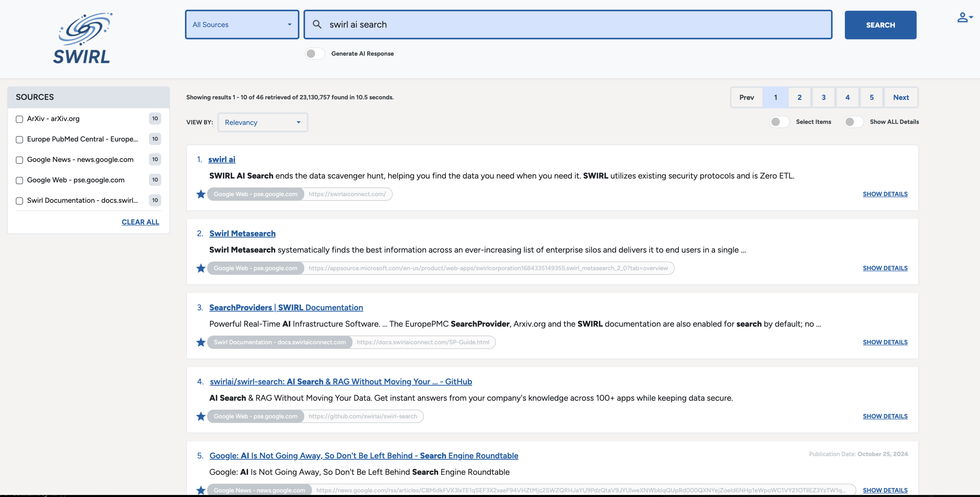Image resolution: width=980 pixels, height=497 pixels.
Task: Expand the Relevancy view-by dropdown
Action: (263, 122)
